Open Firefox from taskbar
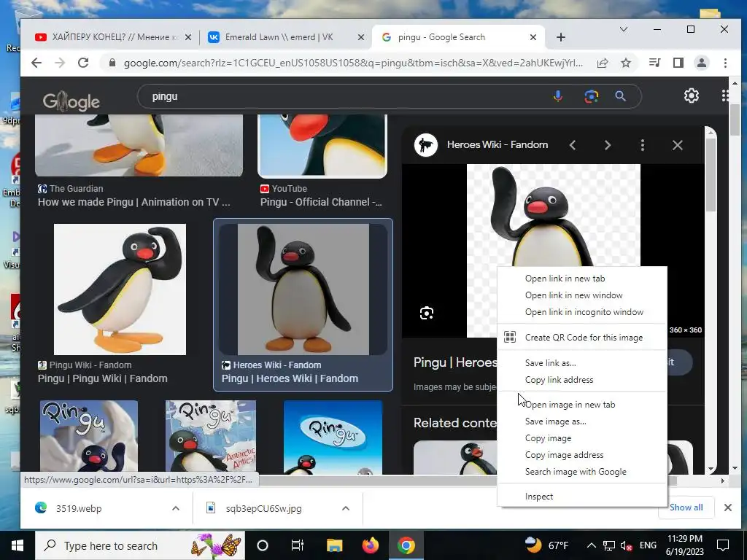747x560 pixels. (370, 545)
